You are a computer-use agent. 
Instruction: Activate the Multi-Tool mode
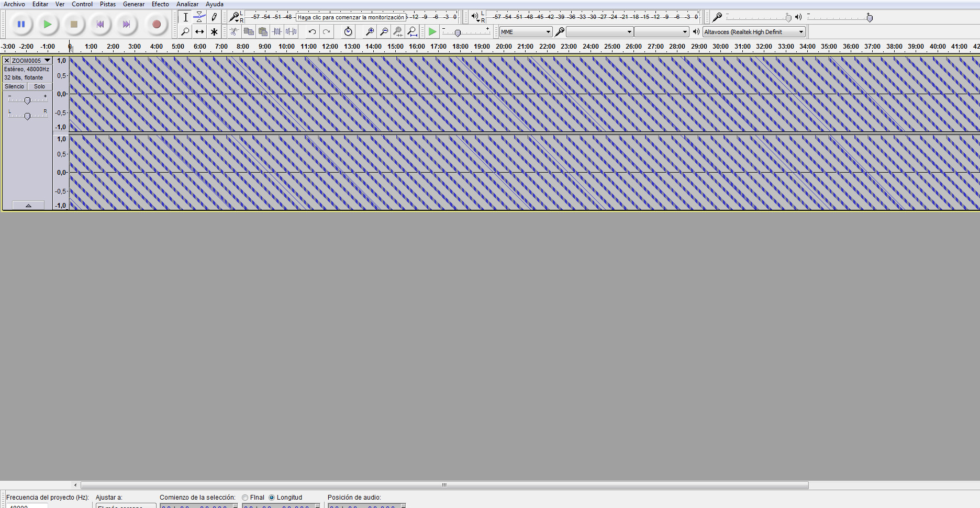tap(214, 31)
